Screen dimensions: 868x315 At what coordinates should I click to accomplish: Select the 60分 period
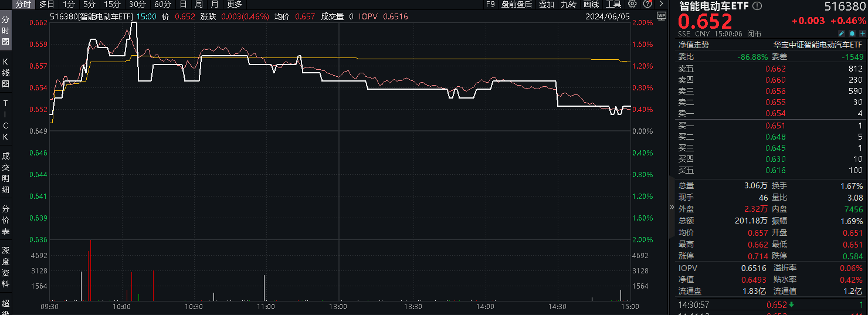point(162,4)
